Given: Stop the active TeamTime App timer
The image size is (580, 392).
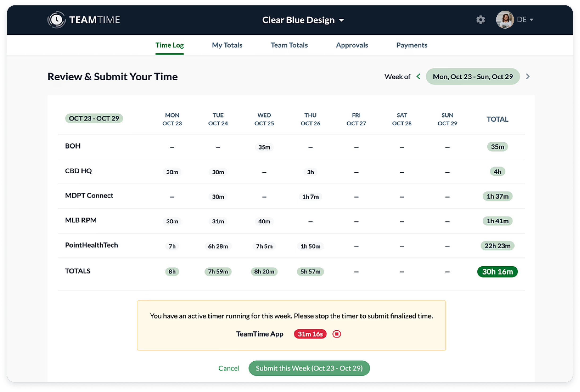Looking at the screenshot, I should 337,334.
